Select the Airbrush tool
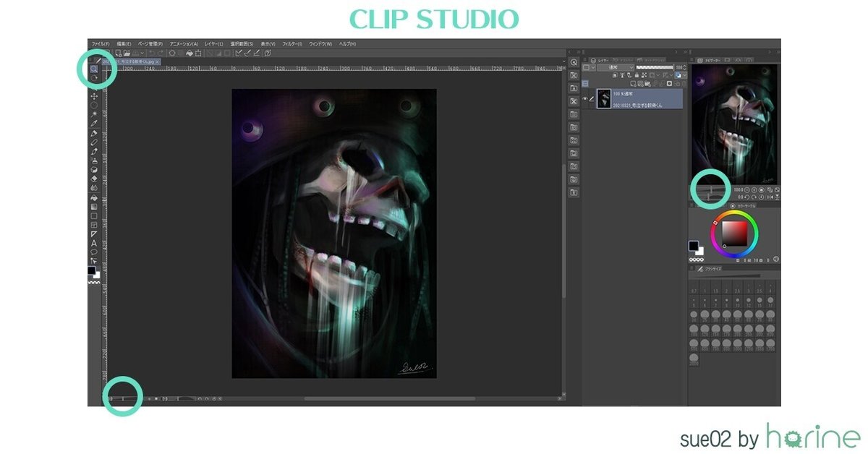Screen dimensions: 868x454 coord(94,160)
